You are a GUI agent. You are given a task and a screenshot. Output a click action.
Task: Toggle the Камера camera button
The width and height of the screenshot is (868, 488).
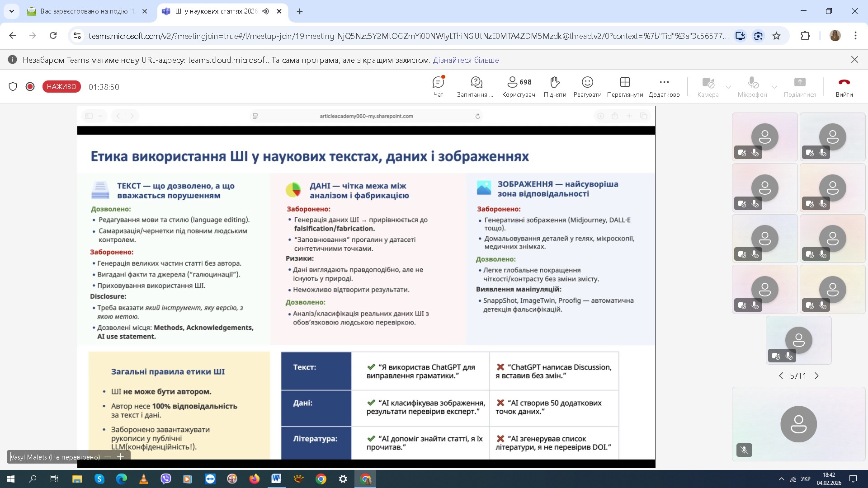pyautogui.click(x=708, y=86)
